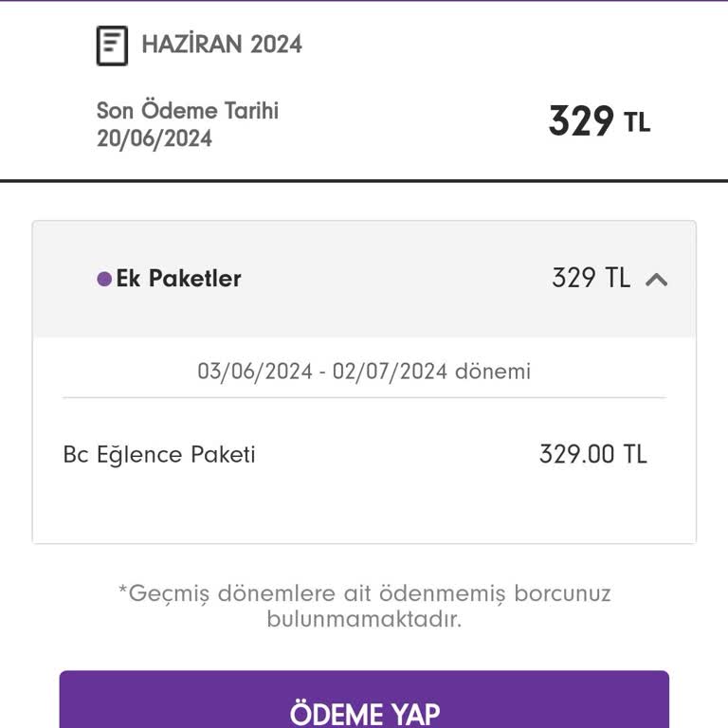Viewport: 728px width, 728px height.
Task: Tap the Son Ödeme Tarihi label
Action: coord(188,110)
